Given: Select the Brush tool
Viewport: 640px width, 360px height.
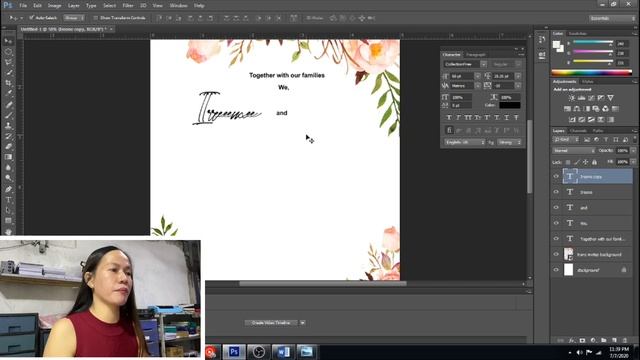Looking at the screenshot, I should pyautogui.click(x=8, y=115).
